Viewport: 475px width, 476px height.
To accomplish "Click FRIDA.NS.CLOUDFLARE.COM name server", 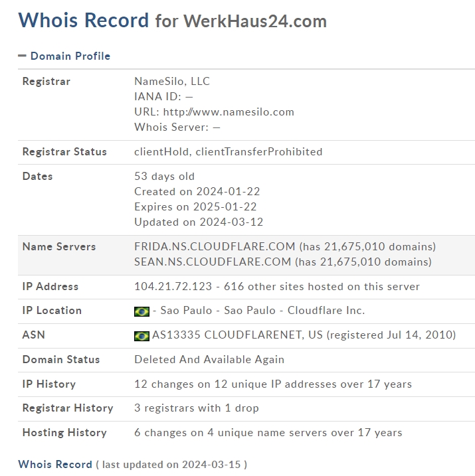I will [215, 246].
